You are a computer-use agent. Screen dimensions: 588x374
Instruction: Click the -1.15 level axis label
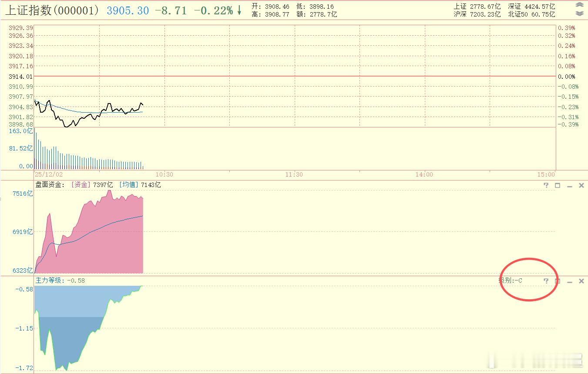click(24, 328)
